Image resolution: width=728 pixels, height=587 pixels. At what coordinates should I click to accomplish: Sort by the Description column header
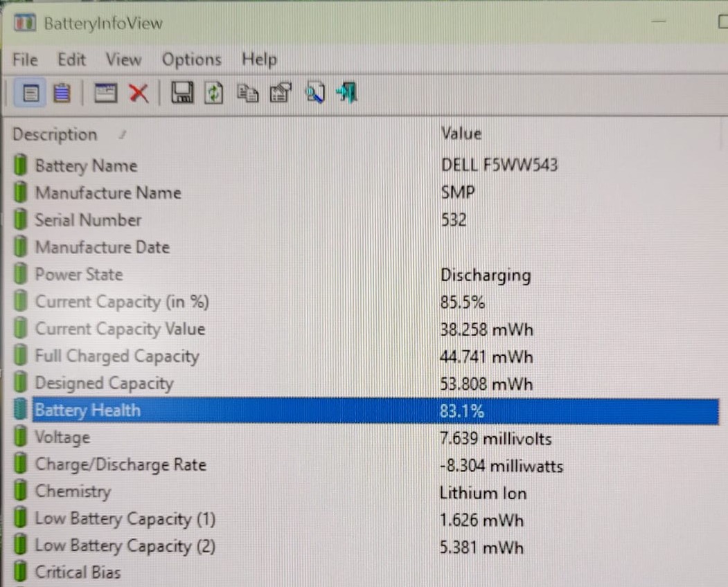tap(55, 134)
